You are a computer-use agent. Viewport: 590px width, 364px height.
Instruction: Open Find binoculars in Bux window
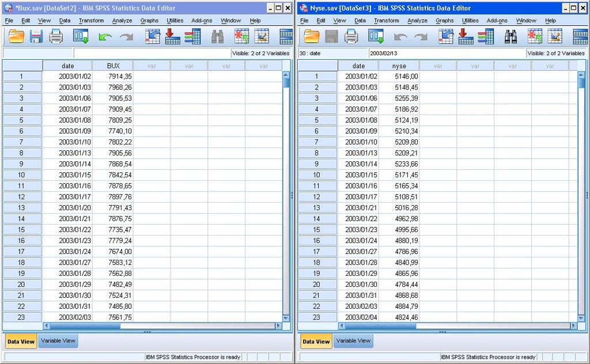coord(217,36)
